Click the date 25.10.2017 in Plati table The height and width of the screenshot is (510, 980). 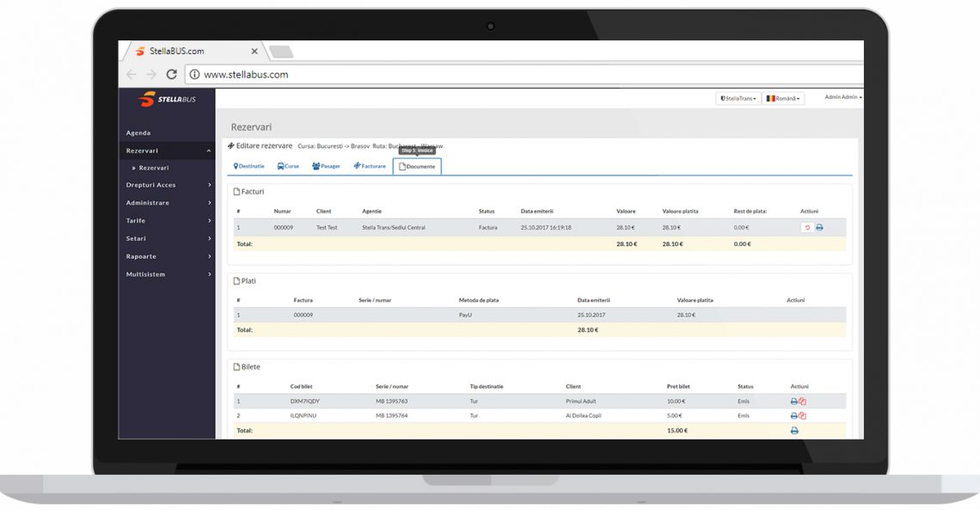pos(591,315)
